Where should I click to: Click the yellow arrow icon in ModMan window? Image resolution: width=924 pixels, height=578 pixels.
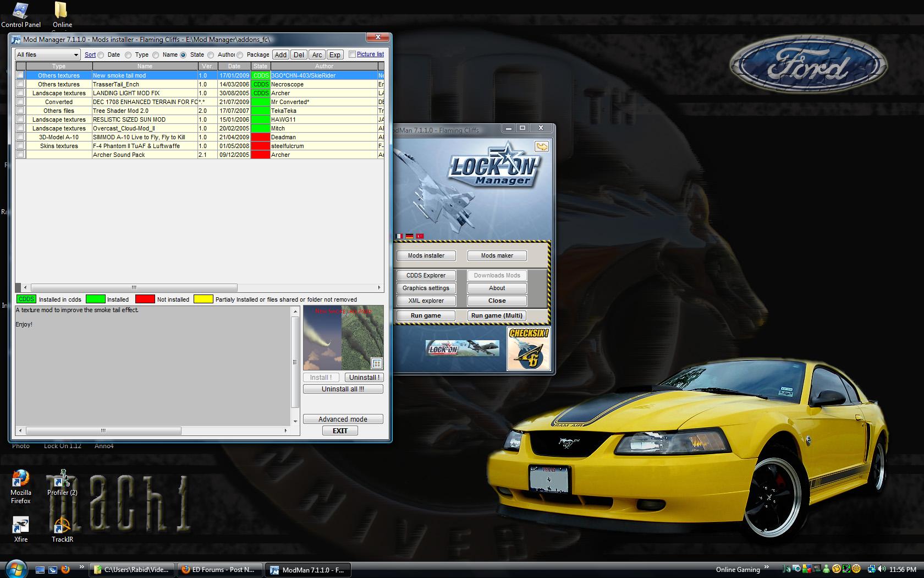pyautogui.click(x=542, y=146)
